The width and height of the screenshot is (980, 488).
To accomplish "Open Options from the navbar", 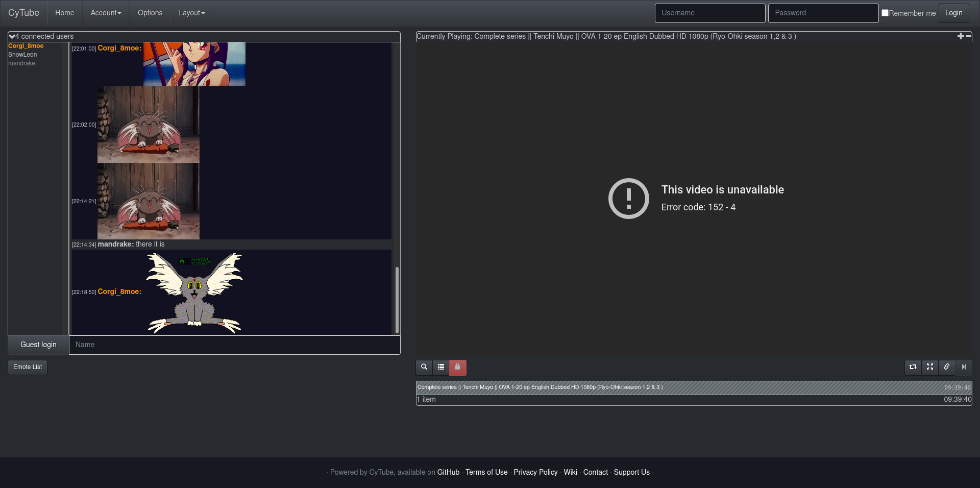I will [150, 13].
